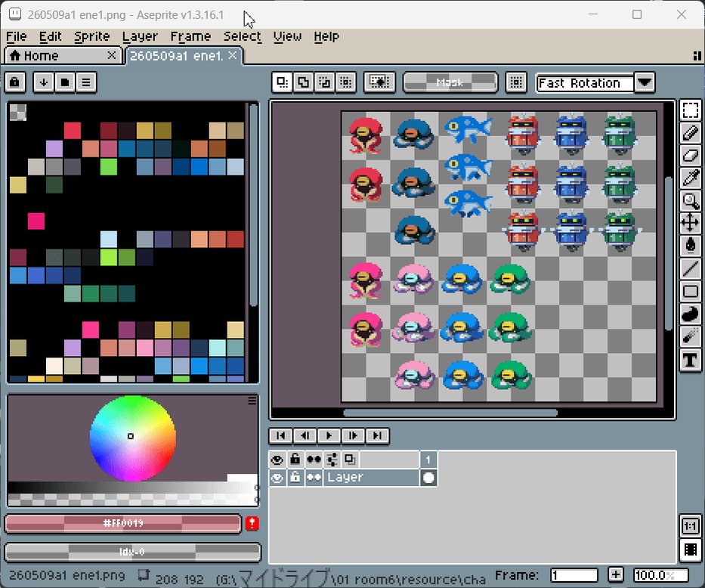
Task: Pick the transparent checkered palette swatch
Action: 18,113
